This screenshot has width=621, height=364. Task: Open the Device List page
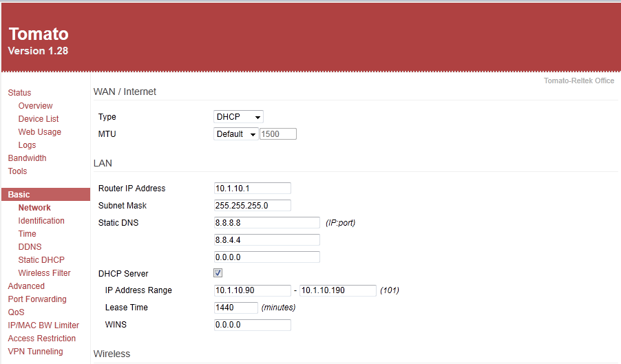point(39,118)
